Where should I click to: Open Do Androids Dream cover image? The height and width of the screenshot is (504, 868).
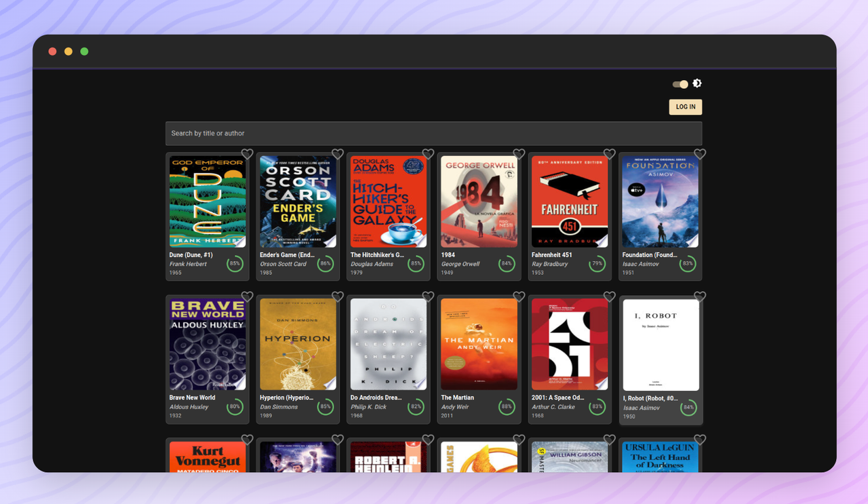389,344
